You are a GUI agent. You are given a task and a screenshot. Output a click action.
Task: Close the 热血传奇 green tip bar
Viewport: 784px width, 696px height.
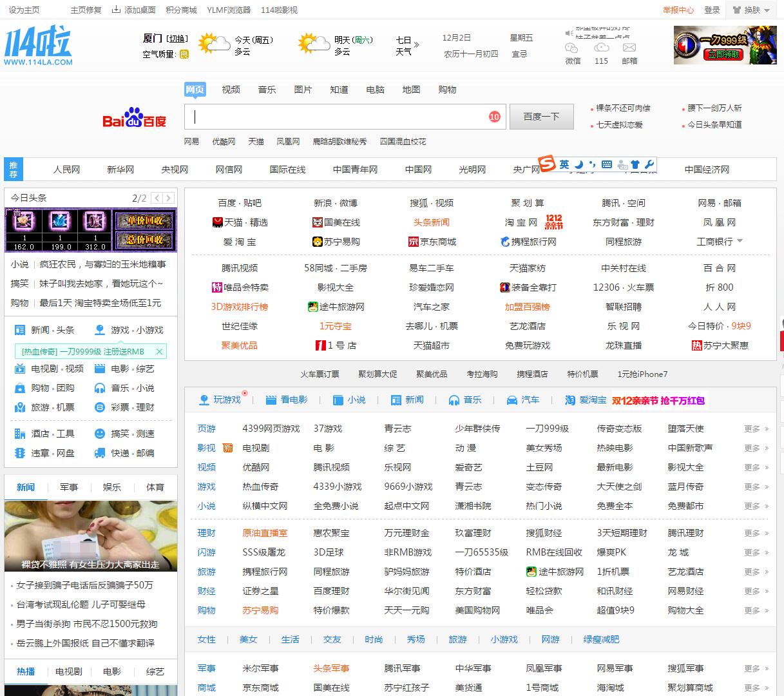159,351
